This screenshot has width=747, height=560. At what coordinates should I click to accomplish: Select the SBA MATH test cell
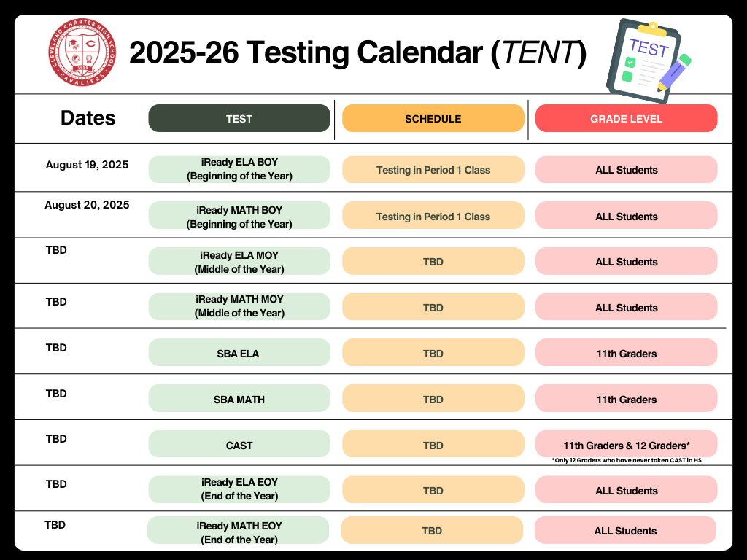pyautogui.click(x=239, y=400)
